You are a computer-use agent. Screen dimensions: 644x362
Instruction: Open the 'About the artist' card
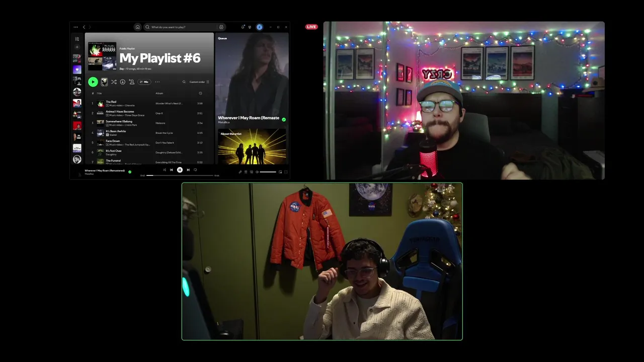pos(252,146)
